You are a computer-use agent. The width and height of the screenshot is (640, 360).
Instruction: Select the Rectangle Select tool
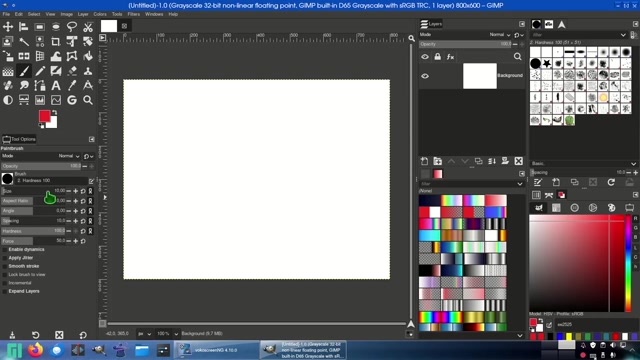[x=40, y=27]
